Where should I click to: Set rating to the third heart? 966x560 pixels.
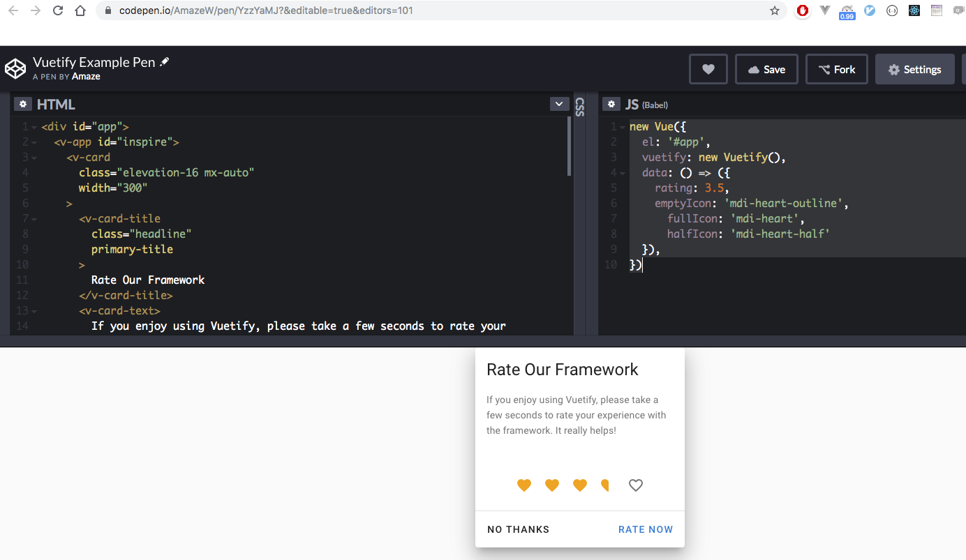pos(580,485)
